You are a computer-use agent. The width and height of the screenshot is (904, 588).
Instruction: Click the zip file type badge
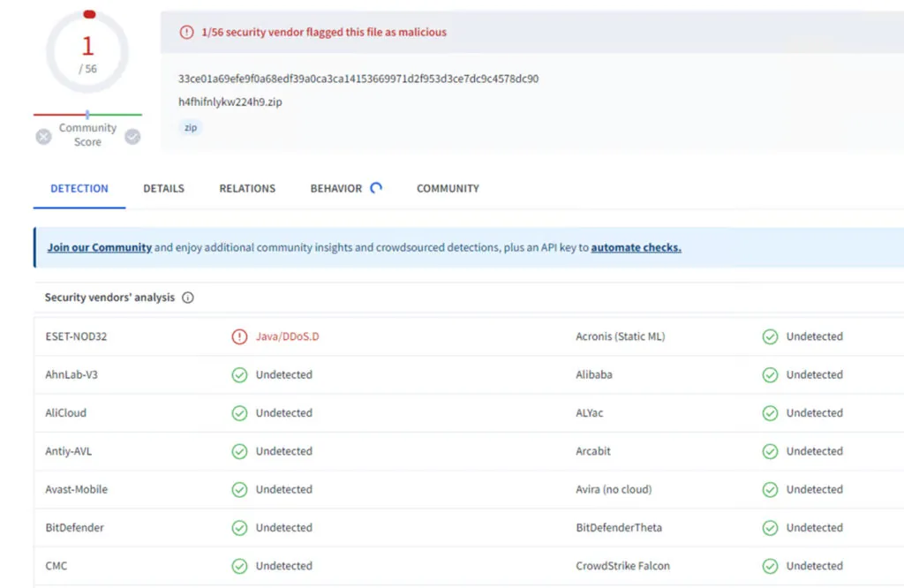pos(190,127)
